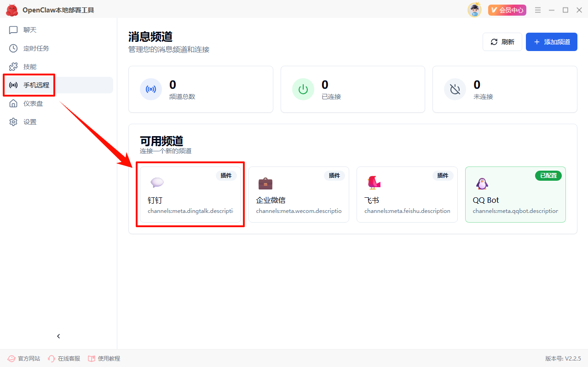Click the 飞书 Feishu bird icon
Viewport: 588px width, 367px height.
pyautogui.click(x=374, y=183)
